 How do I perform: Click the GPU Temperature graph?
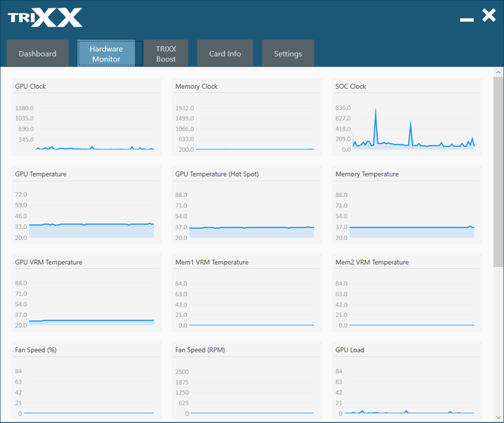pyautogui.click(x=86, y=205)
